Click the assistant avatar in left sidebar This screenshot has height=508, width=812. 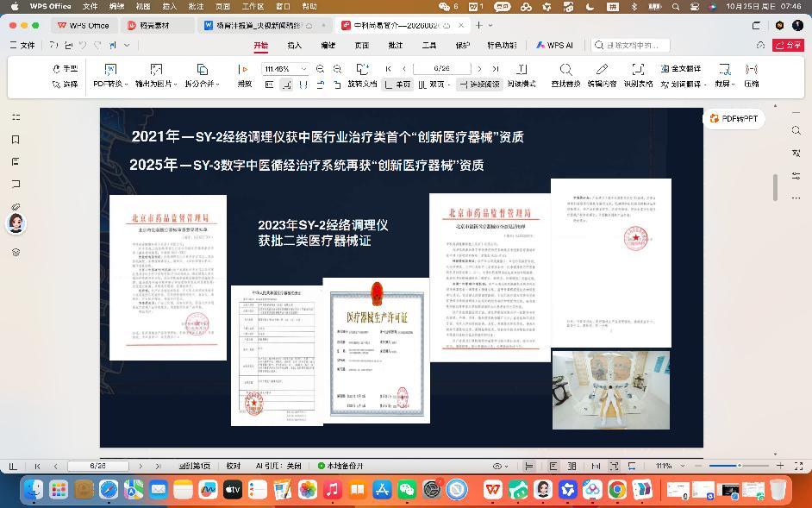click(x=16, y=224)
